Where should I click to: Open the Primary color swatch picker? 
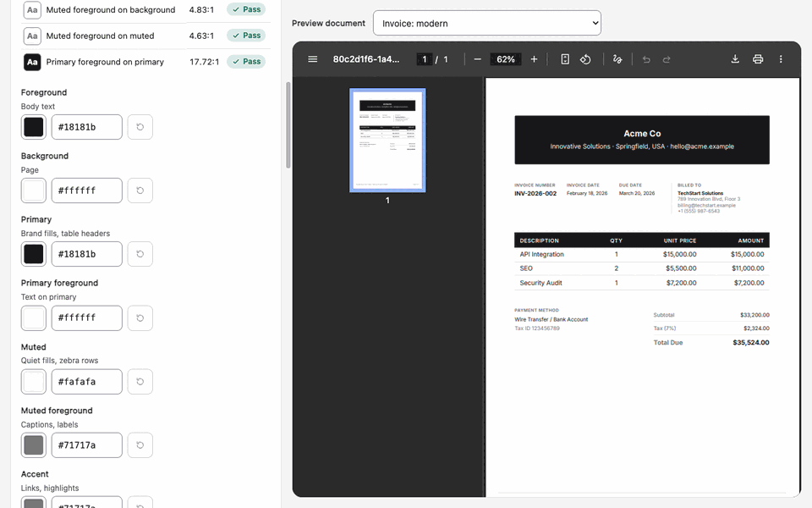tap(34, 254)
